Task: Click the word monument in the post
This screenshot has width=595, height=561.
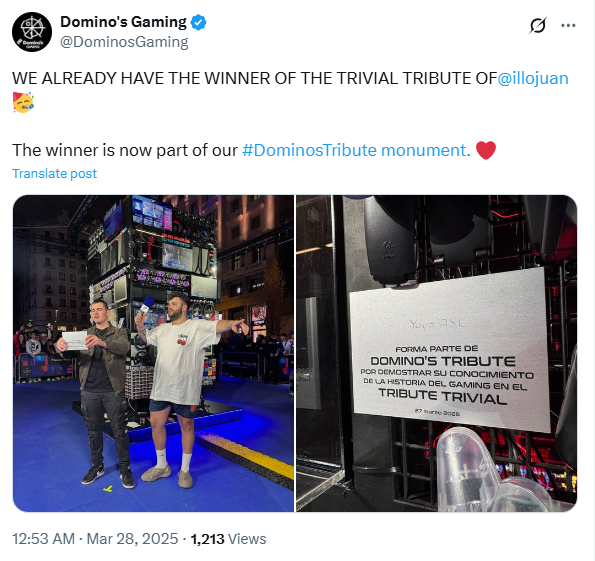Action: (x=423, y=150)
